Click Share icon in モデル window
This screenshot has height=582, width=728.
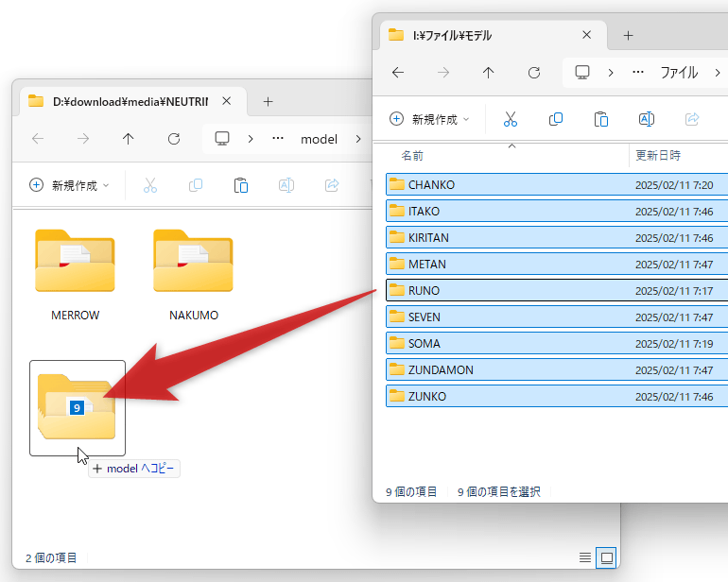click(692, 119)
